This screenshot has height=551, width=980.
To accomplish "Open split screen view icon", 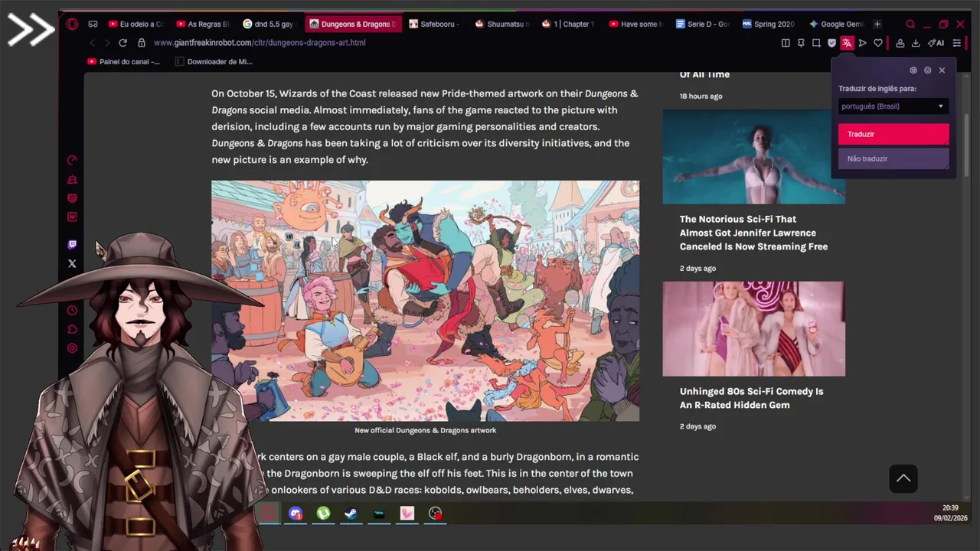I will [786, 43].
